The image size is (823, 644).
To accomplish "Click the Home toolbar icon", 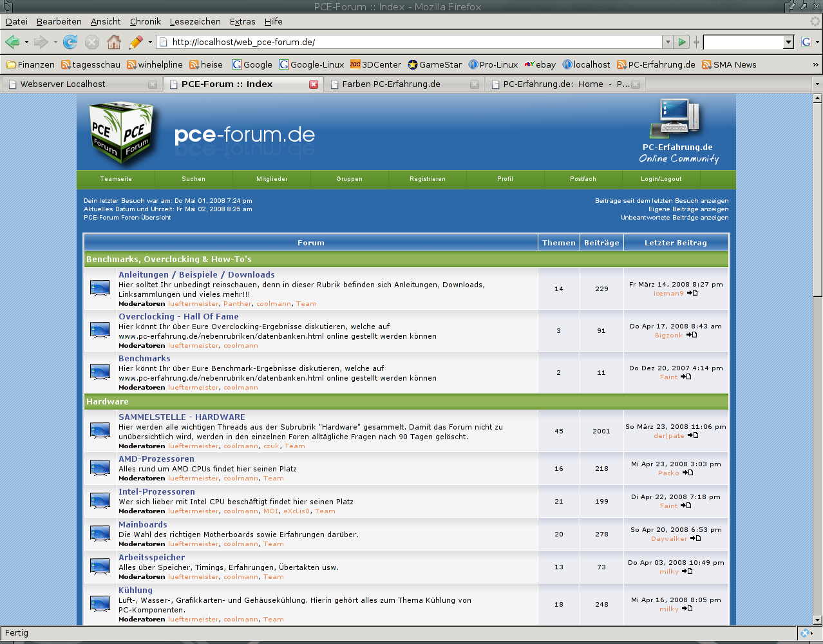I will 114,43.
